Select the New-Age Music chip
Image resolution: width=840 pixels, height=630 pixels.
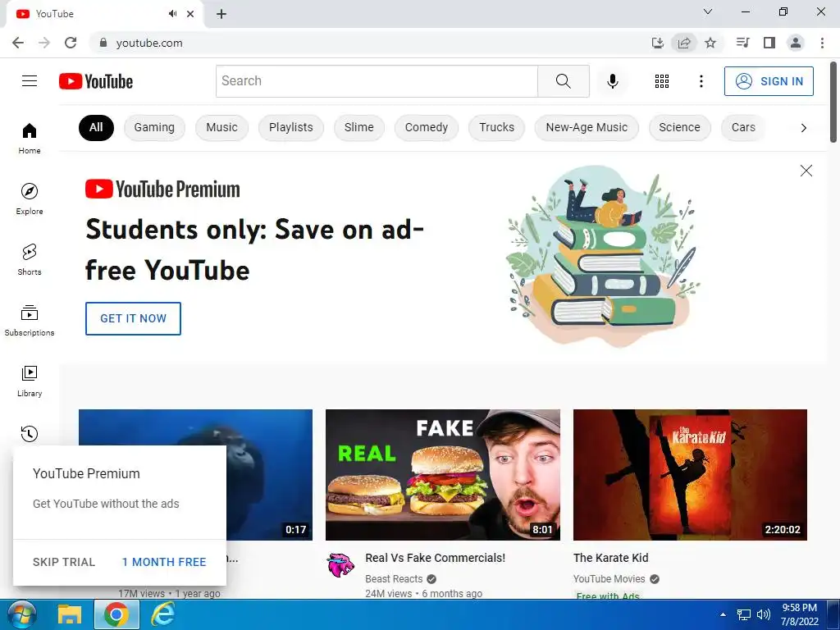point(587,127)
